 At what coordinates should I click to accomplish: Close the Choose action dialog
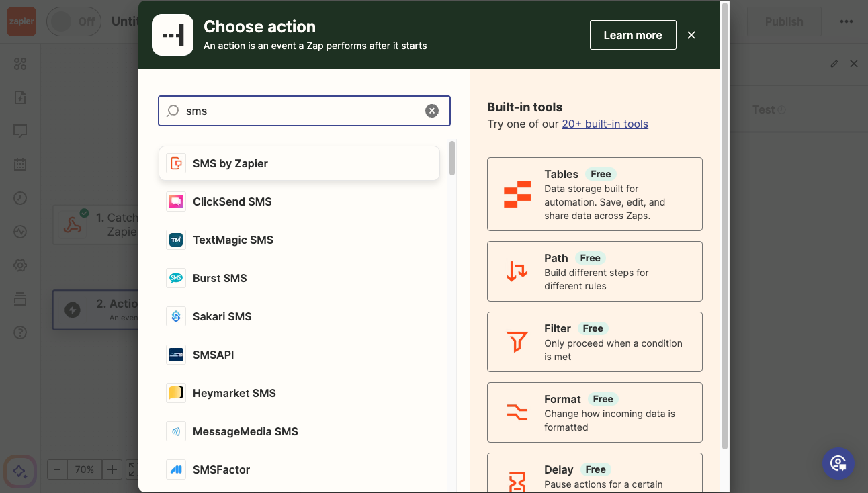click(x=691, y=35)
